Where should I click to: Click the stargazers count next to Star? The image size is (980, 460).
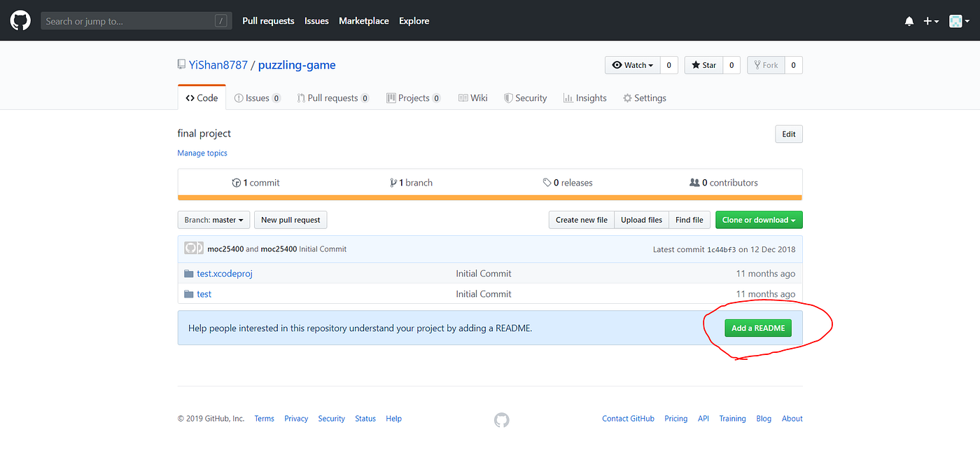click(731, 65)
